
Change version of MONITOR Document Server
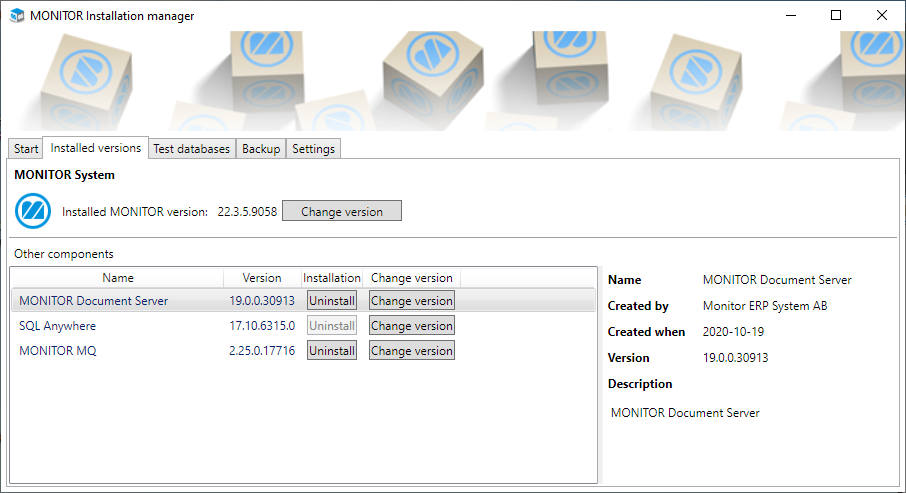click(411, 301)
